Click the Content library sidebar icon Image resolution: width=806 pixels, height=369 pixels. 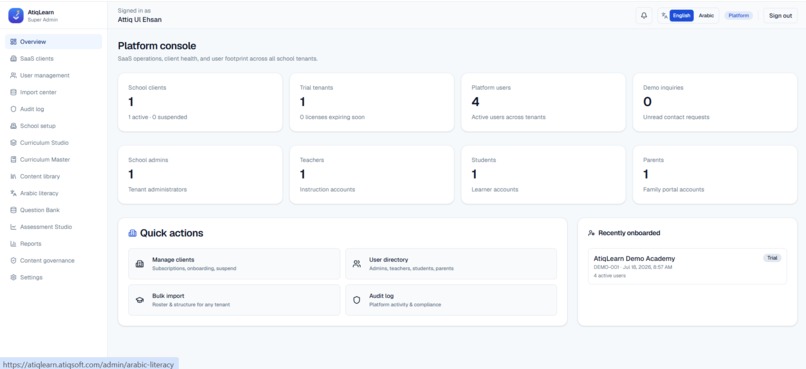(x=13, y=176)
